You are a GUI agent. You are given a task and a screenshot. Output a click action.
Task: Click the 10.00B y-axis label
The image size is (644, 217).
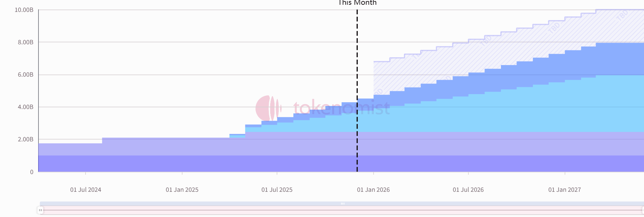point(24,10)
